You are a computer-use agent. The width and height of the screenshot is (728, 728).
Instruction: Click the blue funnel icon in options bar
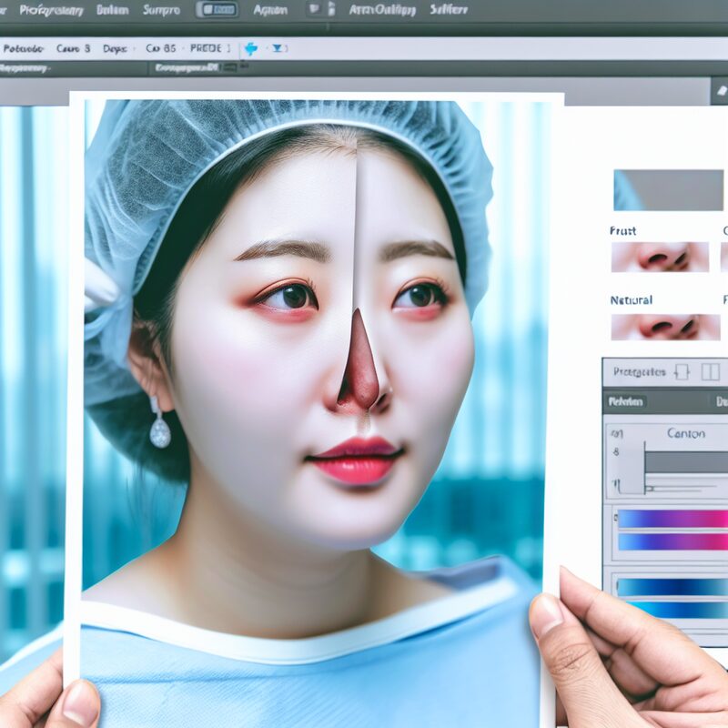278,48
